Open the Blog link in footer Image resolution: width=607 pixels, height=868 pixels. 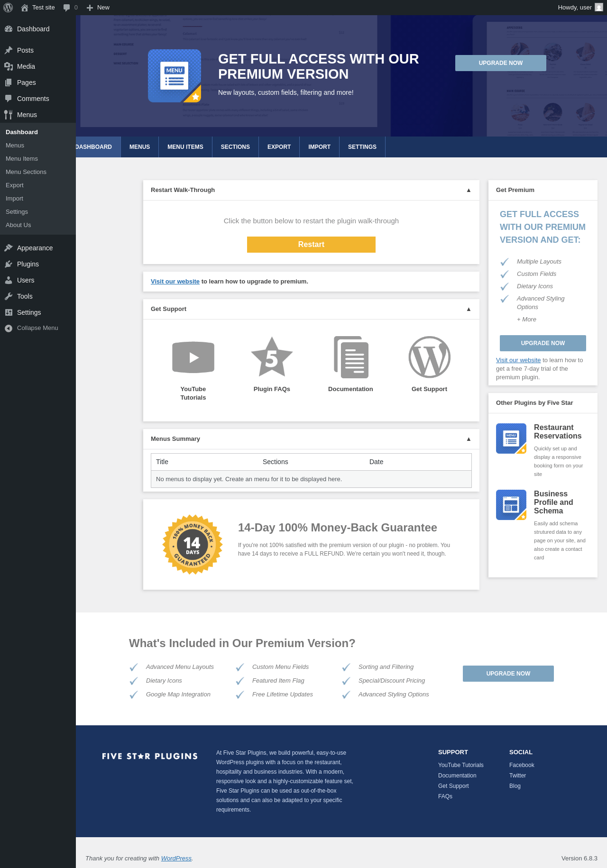click(515, 786)
